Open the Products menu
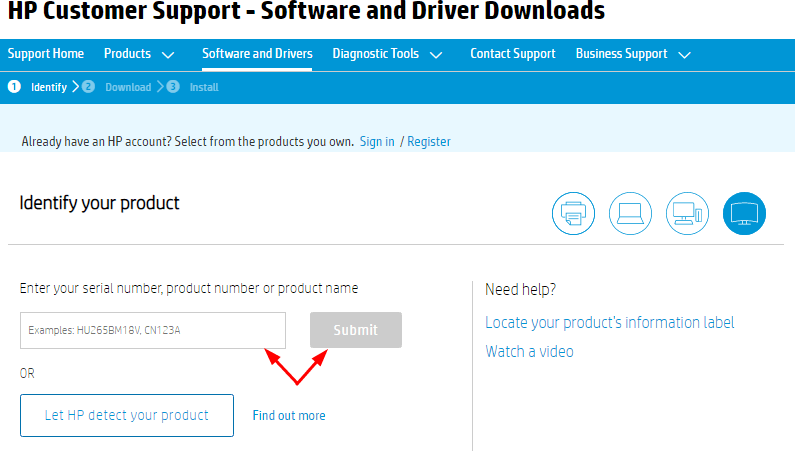The height and width of the screenshot is (451, 795). click(127, 54)
